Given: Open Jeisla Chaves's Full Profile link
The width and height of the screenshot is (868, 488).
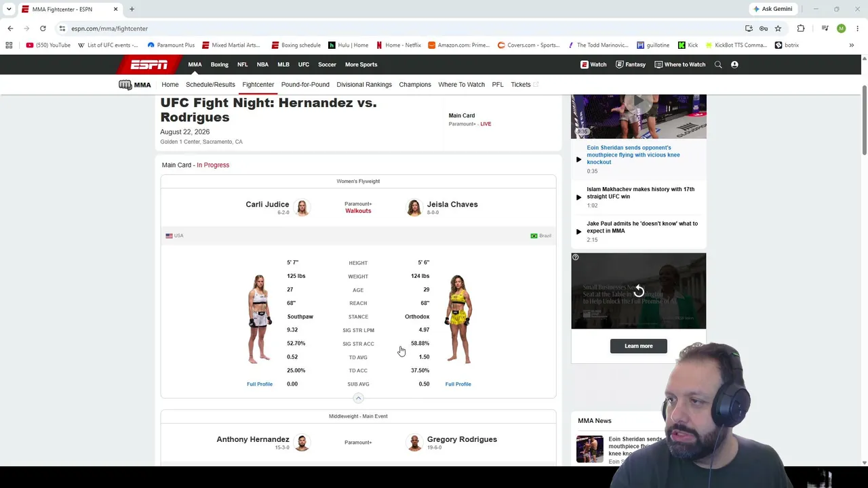Looking at the screenshot, I should (x=458, y=384).
